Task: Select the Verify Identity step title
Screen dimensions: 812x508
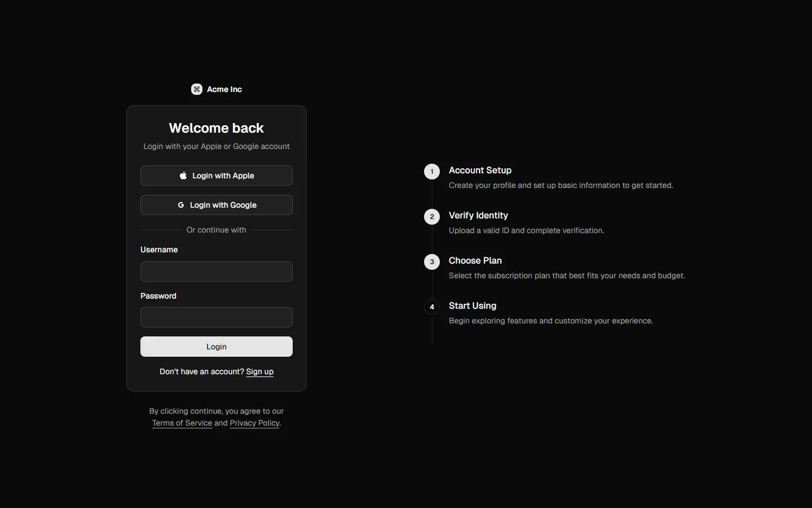Action: coord(478,216)
